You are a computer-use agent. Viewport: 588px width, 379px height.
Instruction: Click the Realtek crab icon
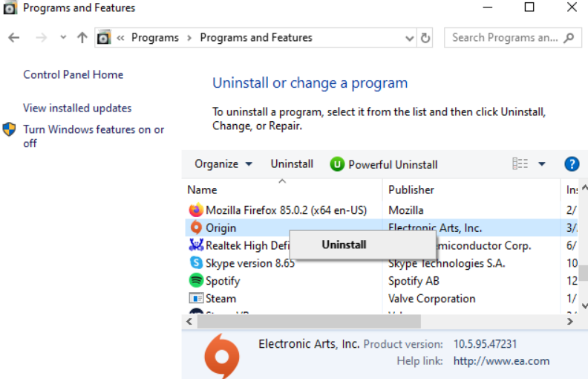(x=196, y=245)
